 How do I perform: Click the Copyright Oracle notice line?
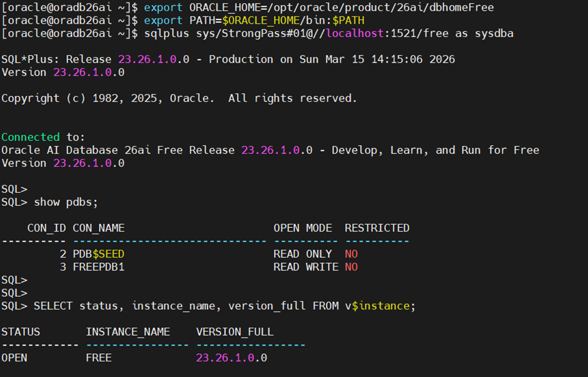pyautogui.click(x=179, y=98)
